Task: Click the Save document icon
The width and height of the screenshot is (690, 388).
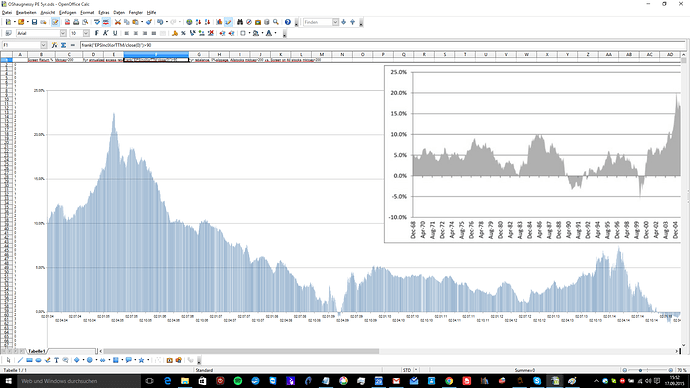Action: click(34, 22)
